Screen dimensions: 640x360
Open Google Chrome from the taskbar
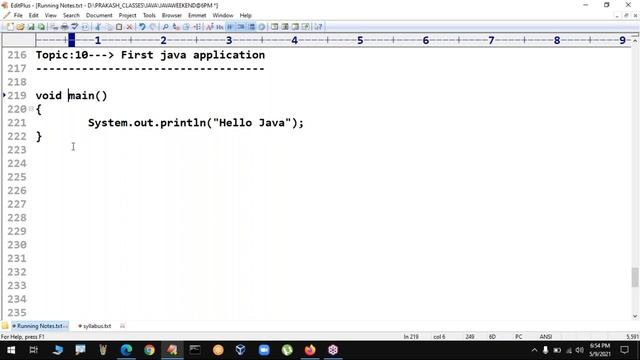click(x=149, y=350)
